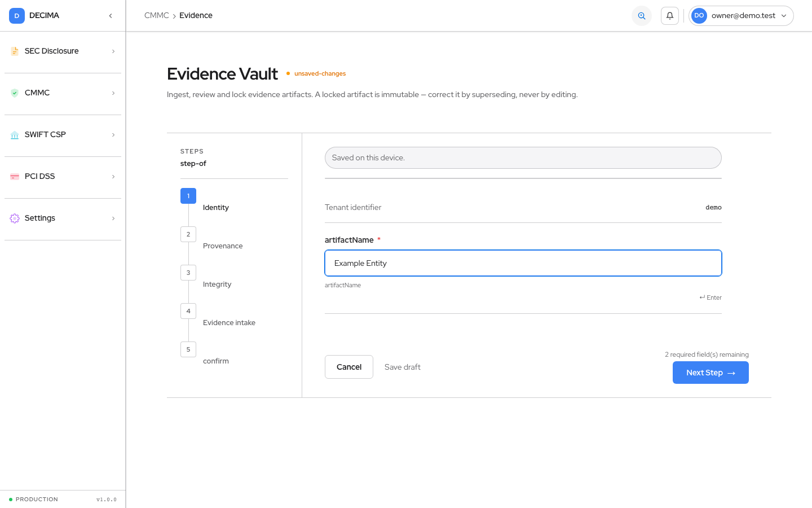Open the SEC Disclosure menu item
The image size is (812, 508).
tap(63, 51)
